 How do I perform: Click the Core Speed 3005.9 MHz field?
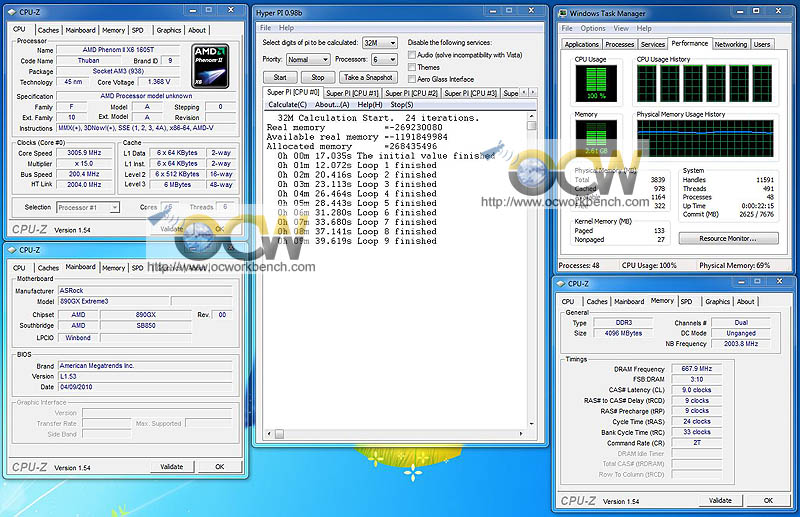85,153
